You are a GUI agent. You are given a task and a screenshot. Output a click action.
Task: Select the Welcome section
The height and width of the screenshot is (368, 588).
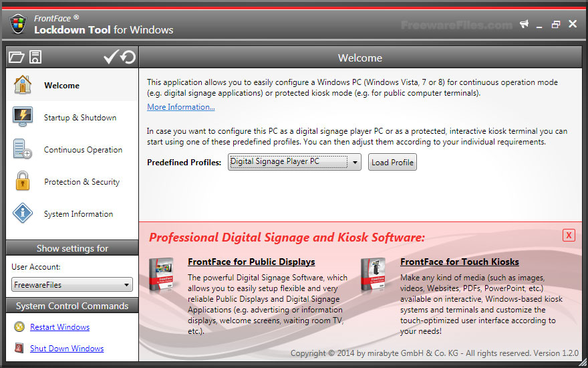pyautogui.click(x=72, y=85)
